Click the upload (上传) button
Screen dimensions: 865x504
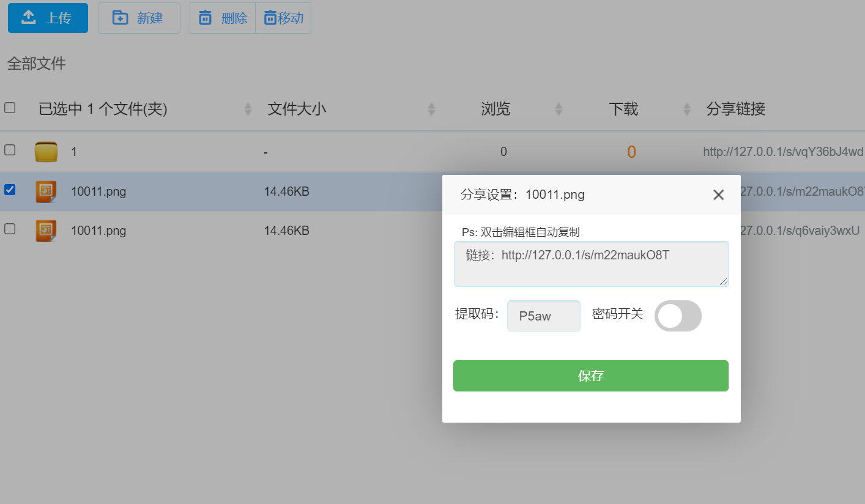click(x=48, y=18)
